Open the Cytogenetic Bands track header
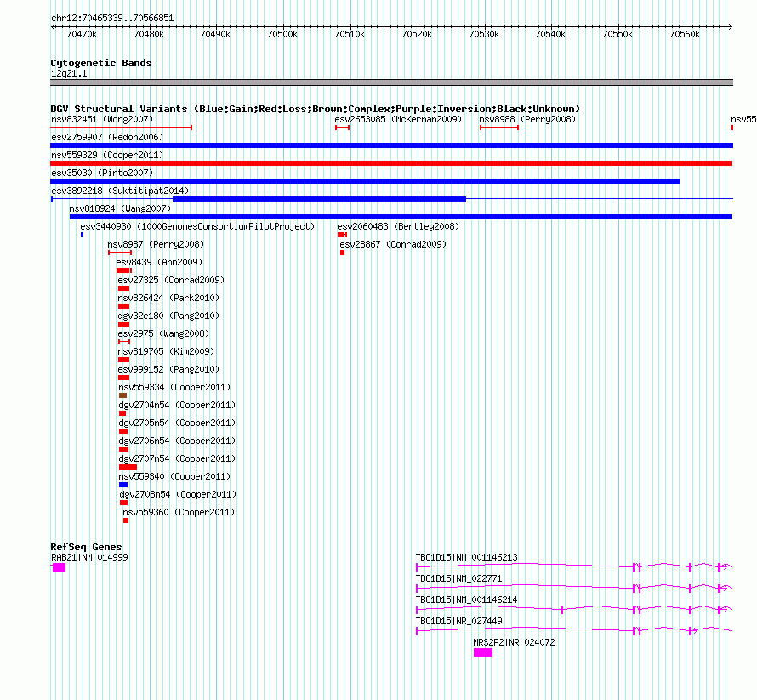 (x=101, y=63)
